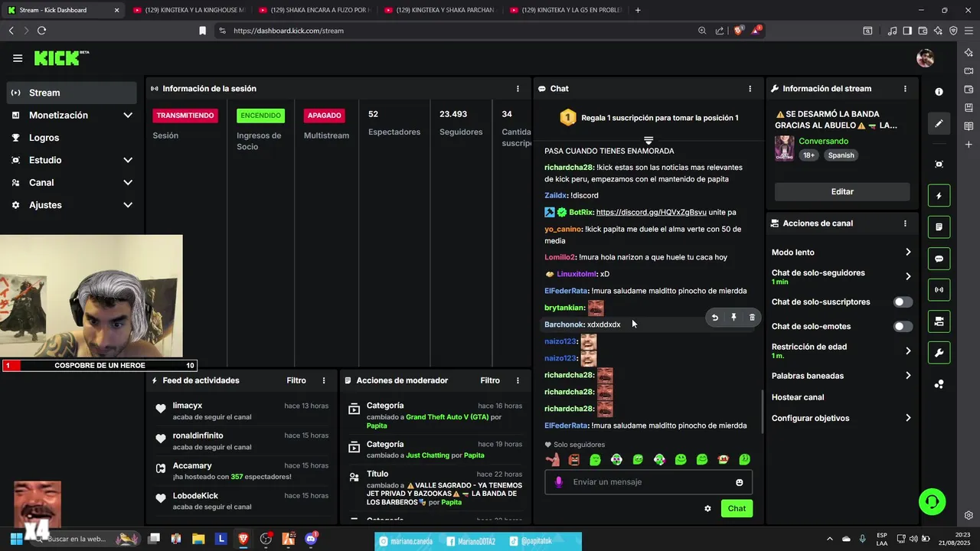Click the lightning bolt icon in right toolbar

(x=939, y=195)
